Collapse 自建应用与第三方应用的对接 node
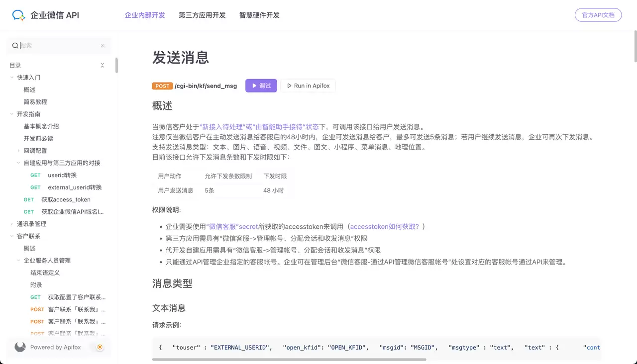 (x=19, y=163)
